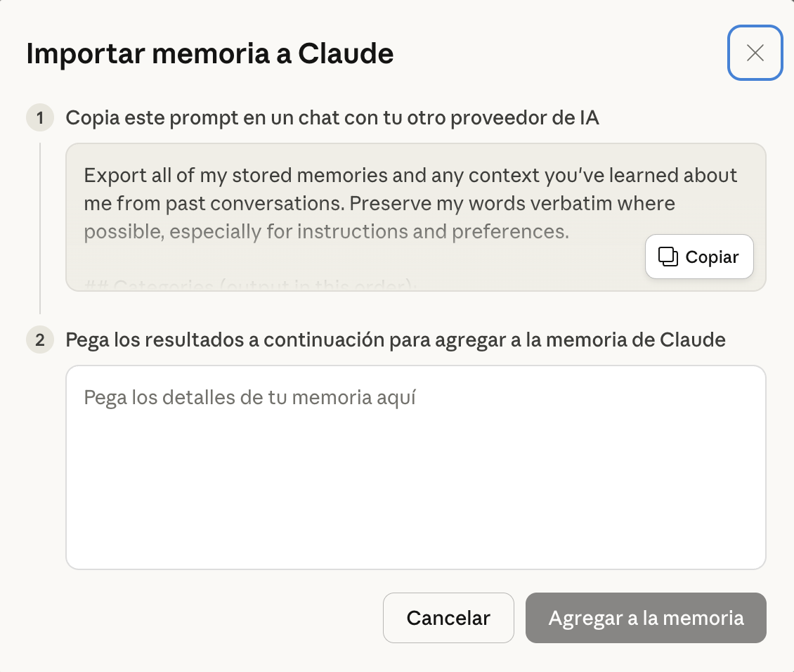Click the copy icon inside Copiar

(x=668, y=257)
